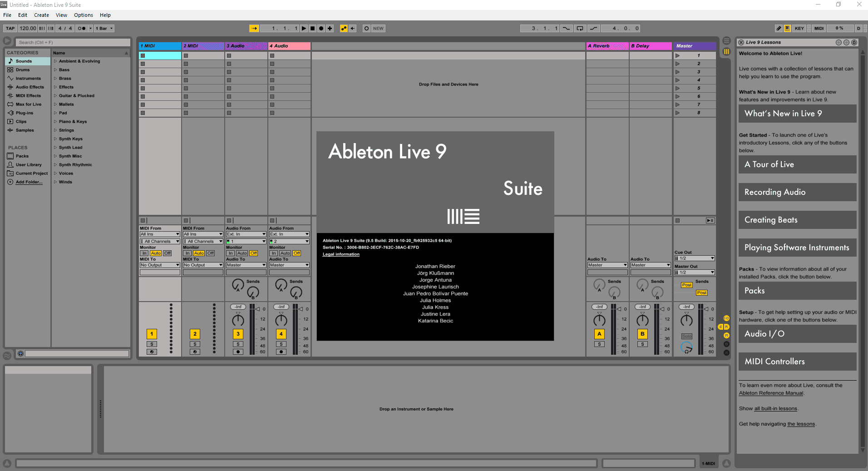
Task: Open the Creating Beats lesson
Action: (x=797, y=220)
